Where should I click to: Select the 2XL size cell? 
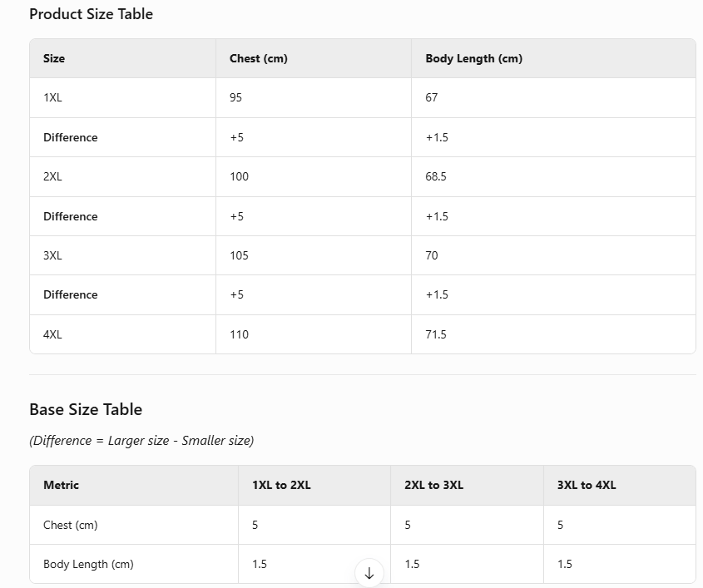pos(52,176)
